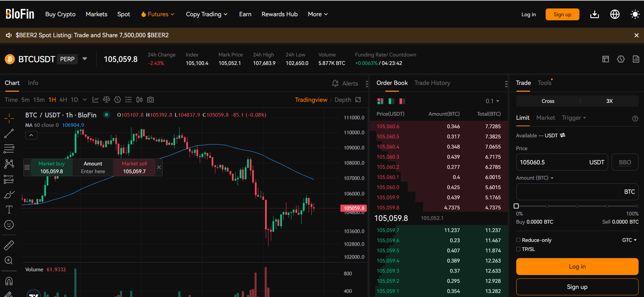Screen dimensions: 644x297
Task: Expand the Copy Trading dropdown
Action: tap(207, 14)
